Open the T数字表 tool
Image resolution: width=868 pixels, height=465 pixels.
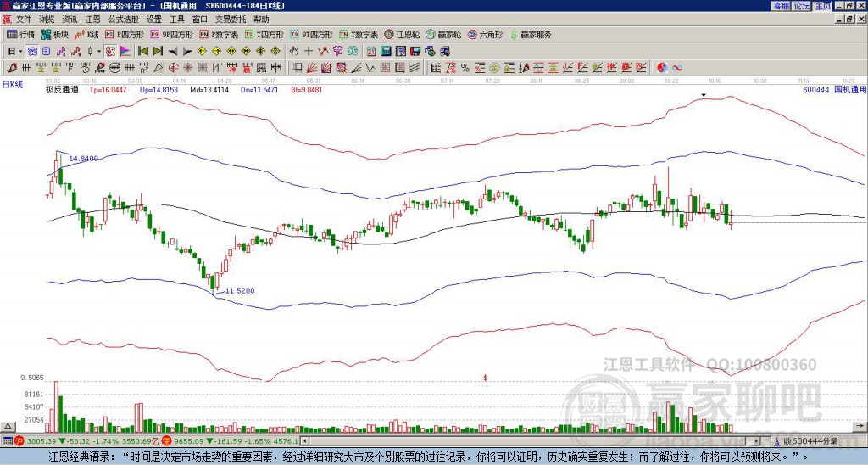[359, 34]
